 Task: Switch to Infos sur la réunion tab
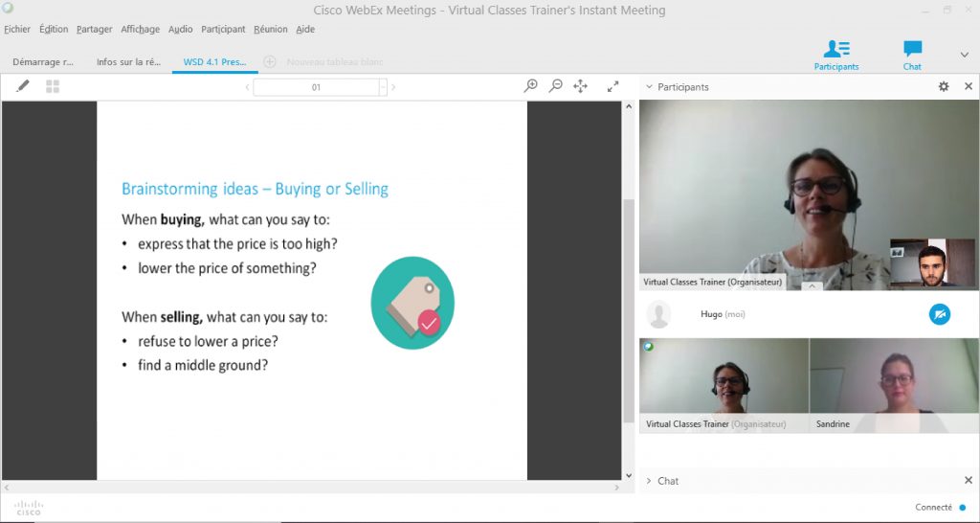click(x=128, y=62)
